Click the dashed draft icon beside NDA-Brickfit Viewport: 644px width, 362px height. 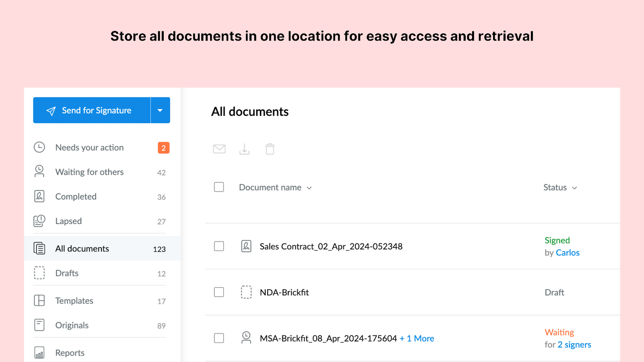coord(246,292)
